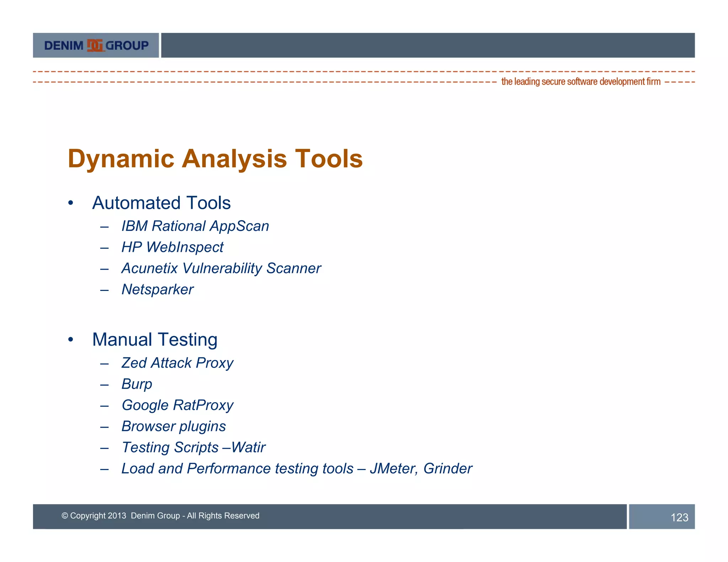
Task: Click the bullet before Manual Testing
Action: coord(71,340)
